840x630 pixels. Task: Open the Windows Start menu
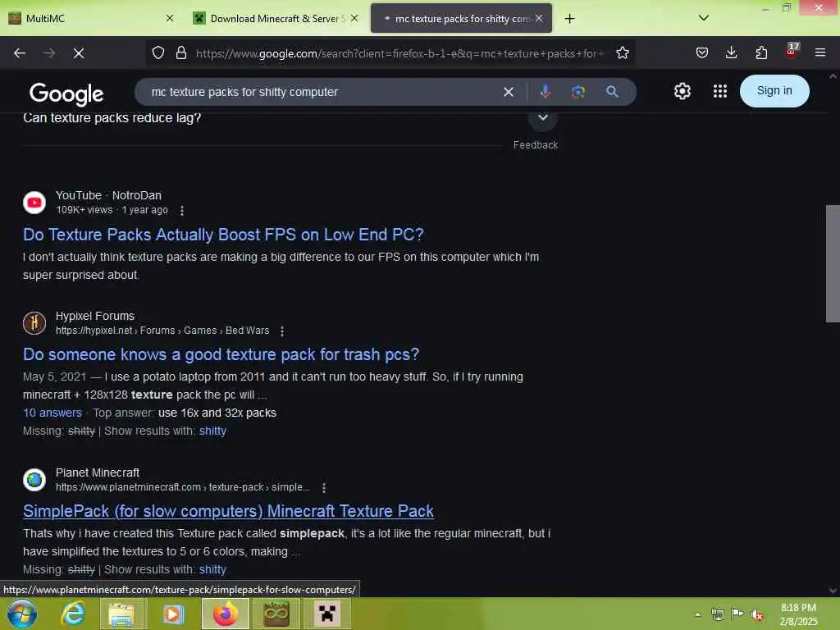pyautogui.click(x=21, y=614)
